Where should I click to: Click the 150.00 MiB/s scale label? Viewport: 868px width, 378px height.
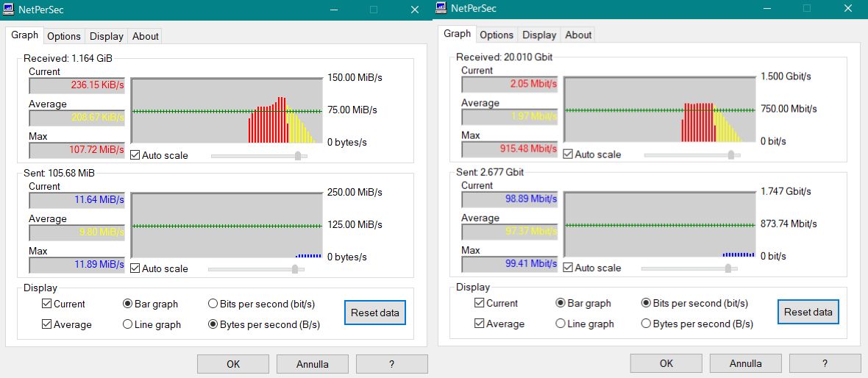pos(355,77)
